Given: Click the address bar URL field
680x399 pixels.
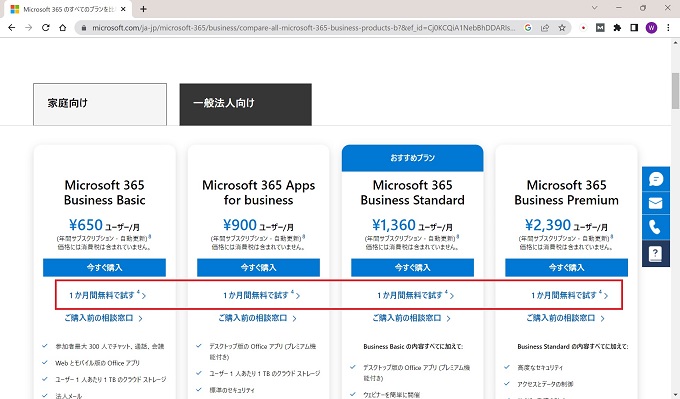Looking at the screenshot, I should tap(304, 28).
